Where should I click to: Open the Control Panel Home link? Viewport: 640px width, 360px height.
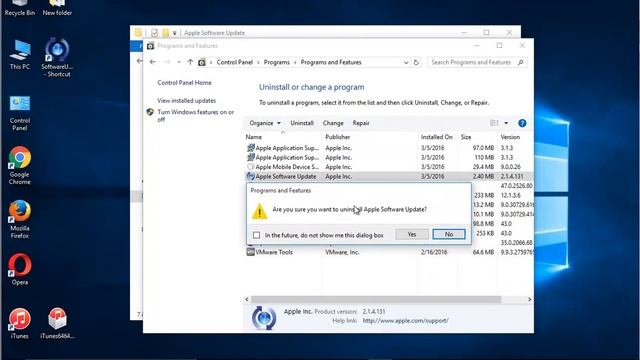tap(184, 82)
